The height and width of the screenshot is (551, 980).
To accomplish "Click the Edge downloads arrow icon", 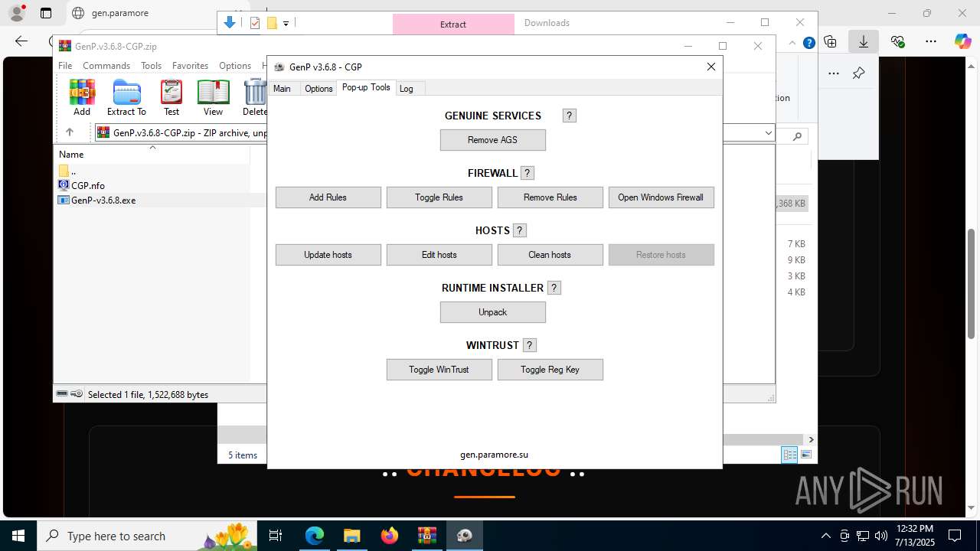I will tap(864, 42).
